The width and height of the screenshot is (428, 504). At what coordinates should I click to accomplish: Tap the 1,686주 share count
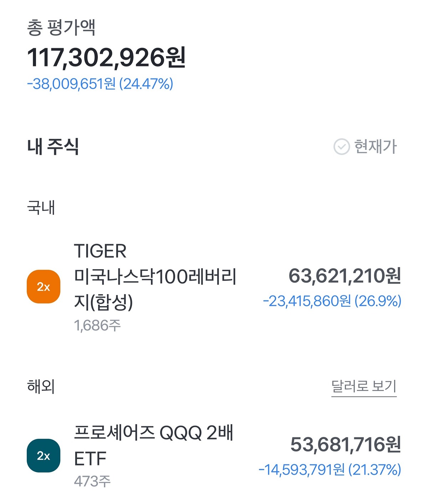pos(97,326)
